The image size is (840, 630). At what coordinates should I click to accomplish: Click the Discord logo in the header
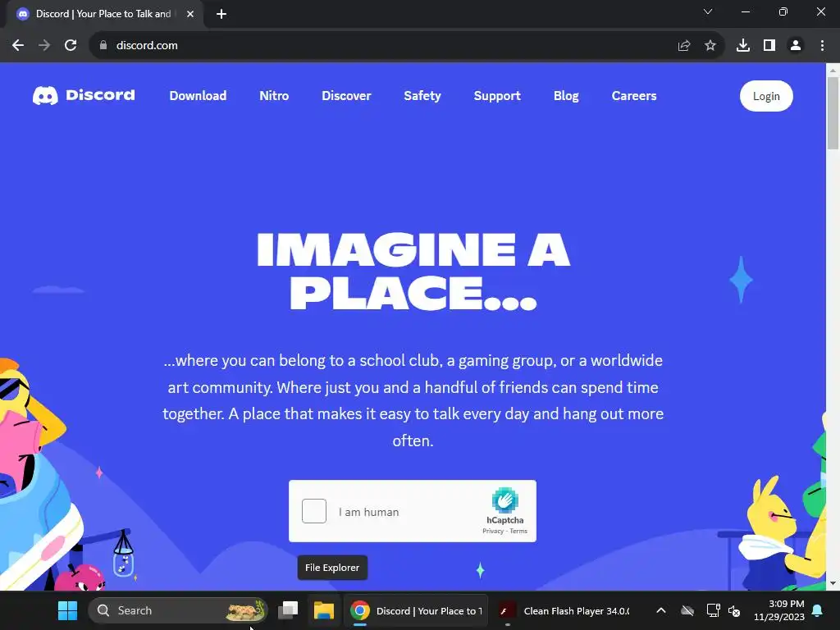(x=84, y=95)
